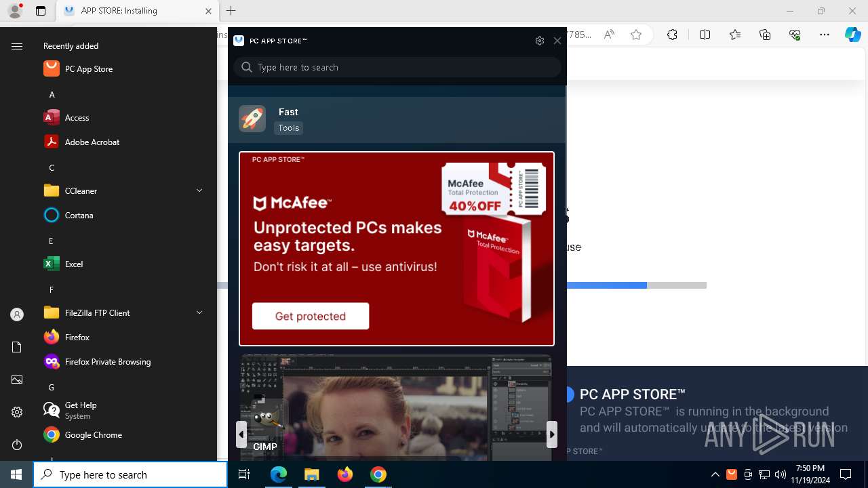
Task: Open Edge Extensions button
Action: [672, 35]
